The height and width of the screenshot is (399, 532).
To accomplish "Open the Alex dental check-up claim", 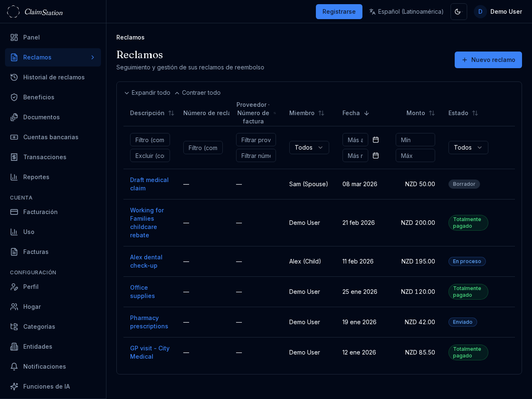I will [x=146, y=261].
